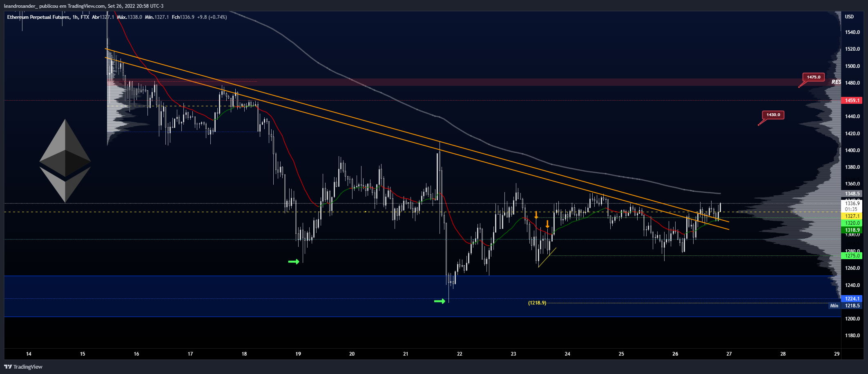The image size is (868, 374).
Task: Click the leandrosander_ publisher caption at top
Action: tap(84, 6)
